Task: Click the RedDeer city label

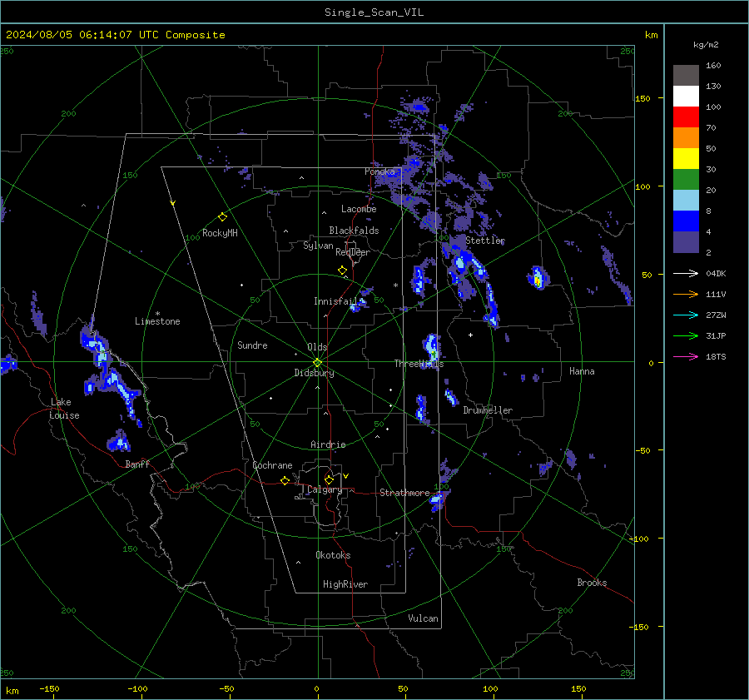Action: click(x=353, y=252)
